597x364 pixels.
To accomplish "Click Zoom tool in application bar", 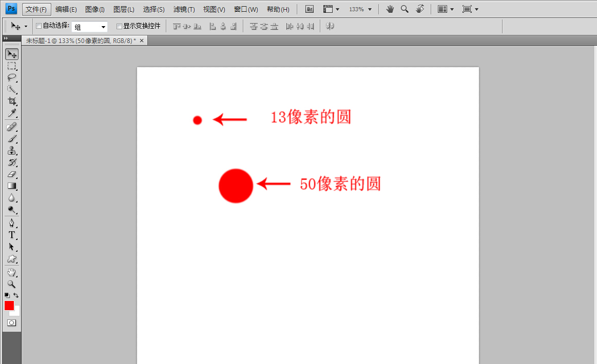I will 405,9.
